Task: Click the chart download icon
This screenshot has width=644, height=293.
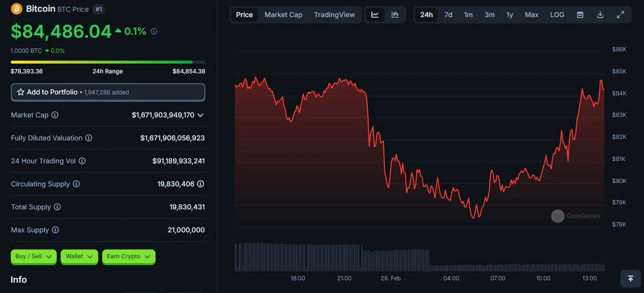Action: (600, 15)
